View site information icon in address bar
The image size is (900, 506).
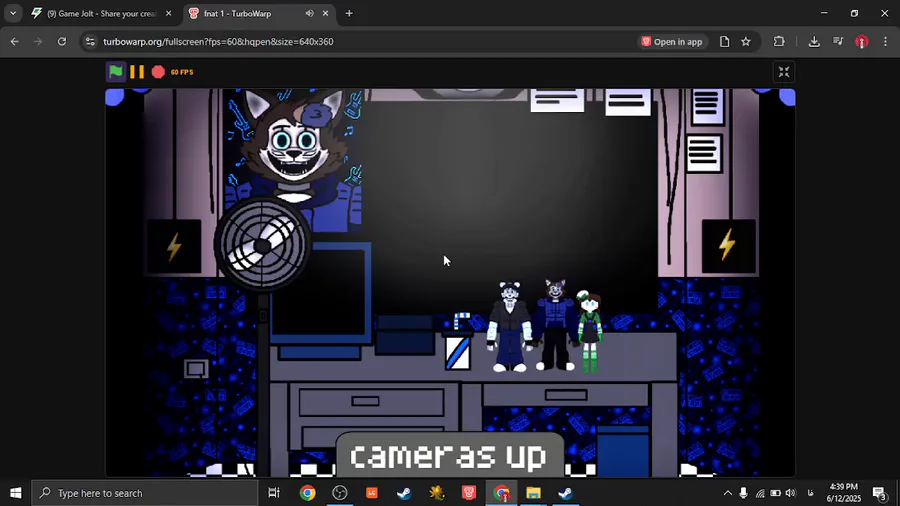click(90, 41)
